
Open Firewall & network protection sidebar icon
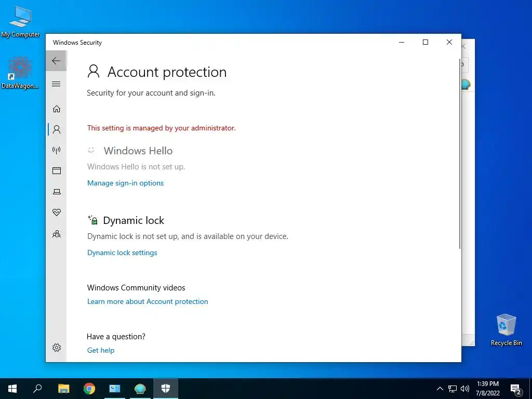(56, 150)
